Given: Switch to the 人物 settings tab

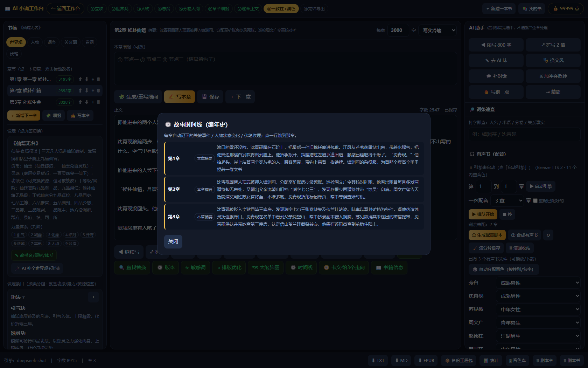Looking at the screenshot, I should coord(35,42).
